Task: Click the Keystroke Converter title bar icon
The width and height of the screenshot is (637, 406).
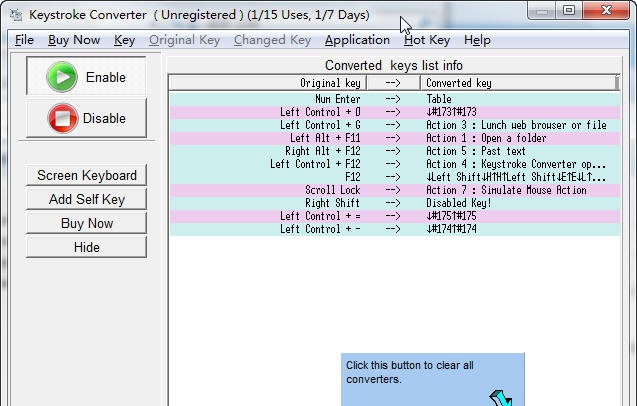Action: pos(16,15)
